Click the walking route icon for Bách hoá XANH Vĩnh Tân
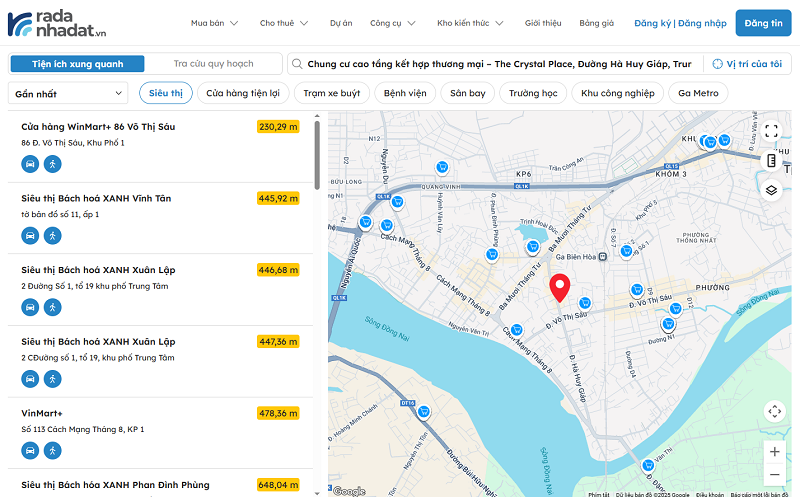Viewport: 800px width, 497px height. [52, 236]
